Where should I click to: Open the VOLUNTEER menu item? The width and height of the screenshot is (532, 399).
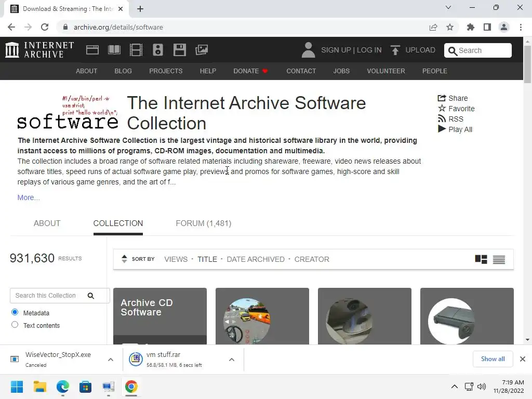386,71
